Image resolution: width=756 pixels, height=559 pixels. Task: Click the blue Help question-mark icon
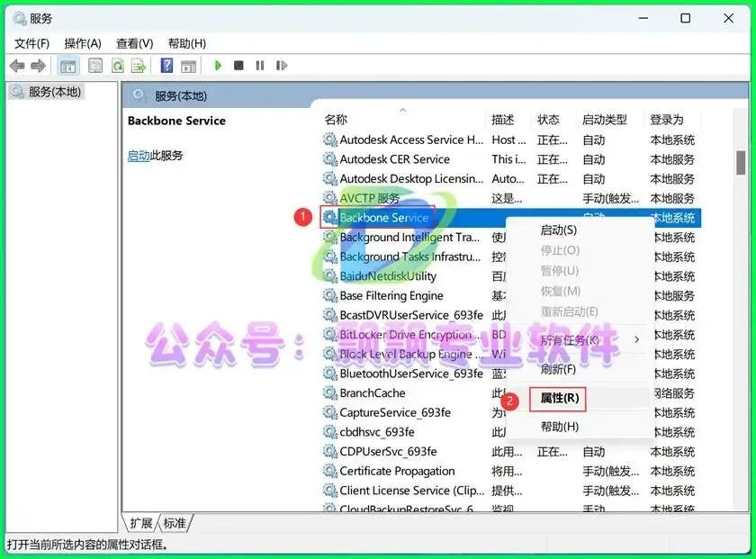point(166,65)
